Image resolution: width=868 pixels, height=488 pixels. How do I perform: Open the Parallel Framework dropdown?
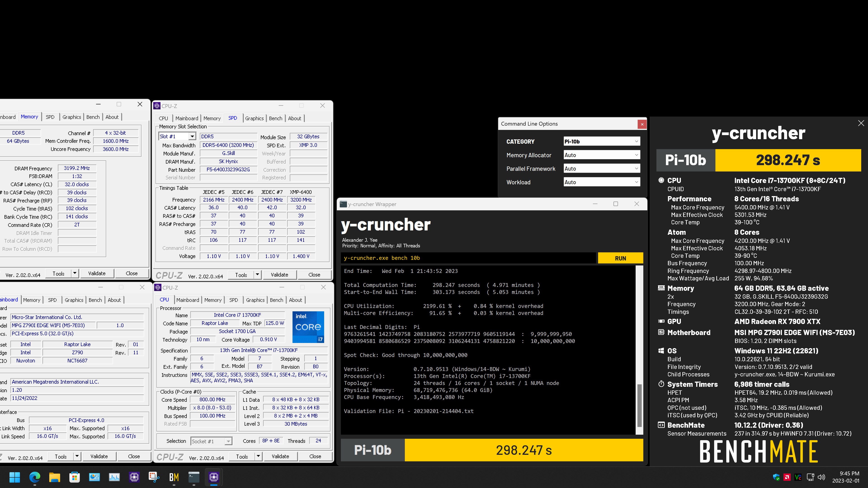[602, 168]
